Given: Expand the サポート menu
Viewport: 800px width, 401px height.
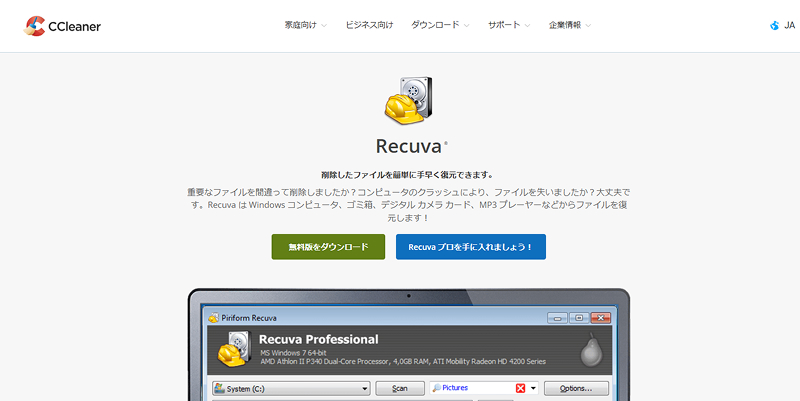Looking at the screenshot, I should (509, 25).
